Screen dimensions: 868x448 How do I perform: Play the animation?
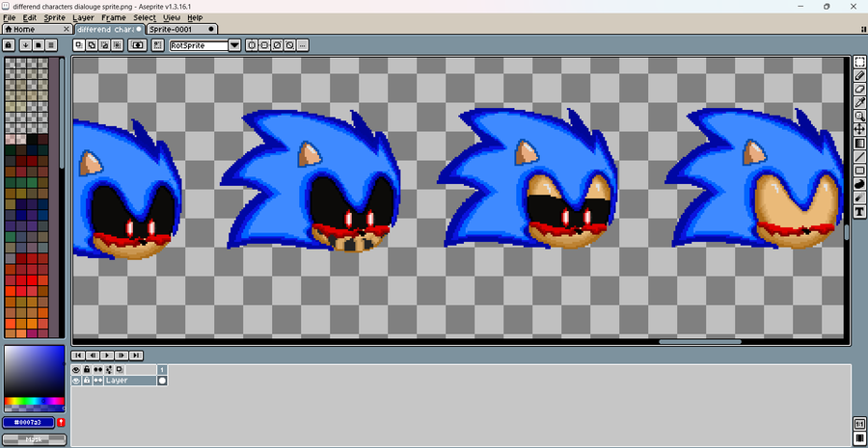[x=107, y=356]
